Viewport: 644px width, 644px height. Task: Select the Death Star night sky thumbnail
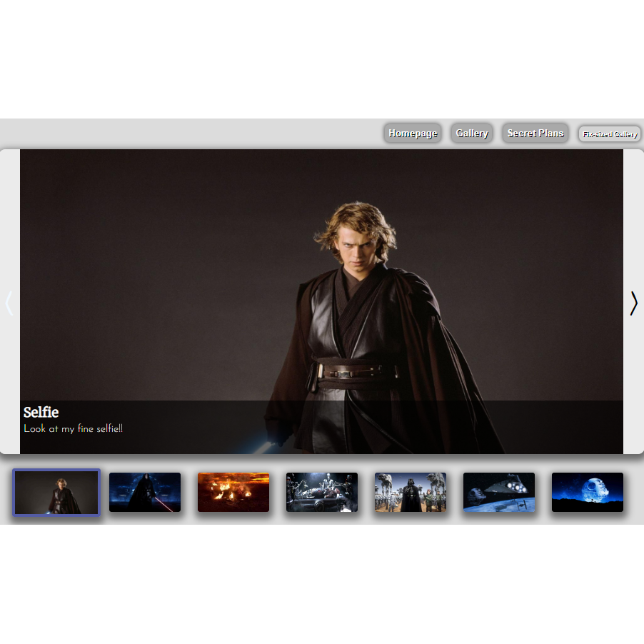(x=588, y=492)
